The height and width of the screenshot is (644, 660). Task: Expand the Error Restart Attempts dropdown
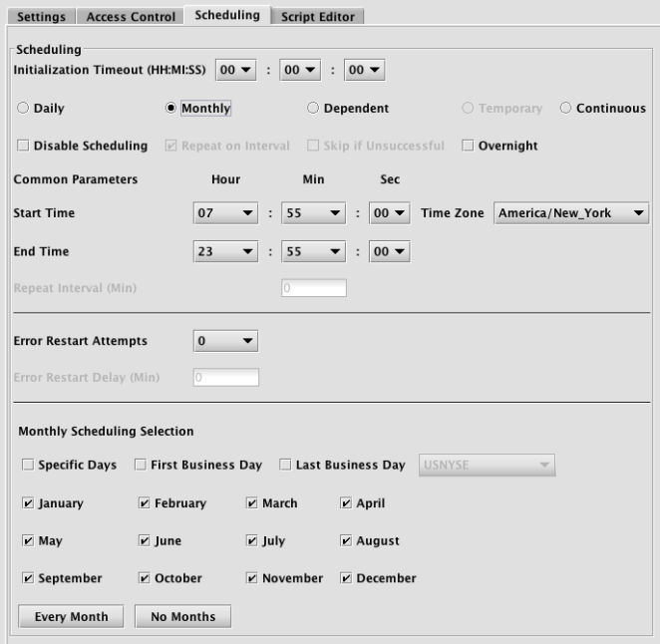point(224,342)
